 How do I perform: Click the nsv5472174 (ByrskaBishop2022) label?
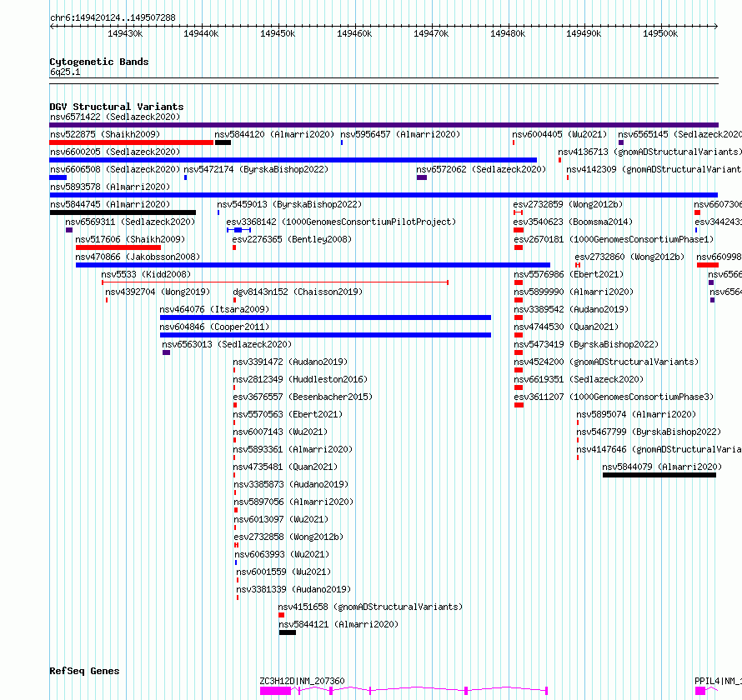(256, 169)
